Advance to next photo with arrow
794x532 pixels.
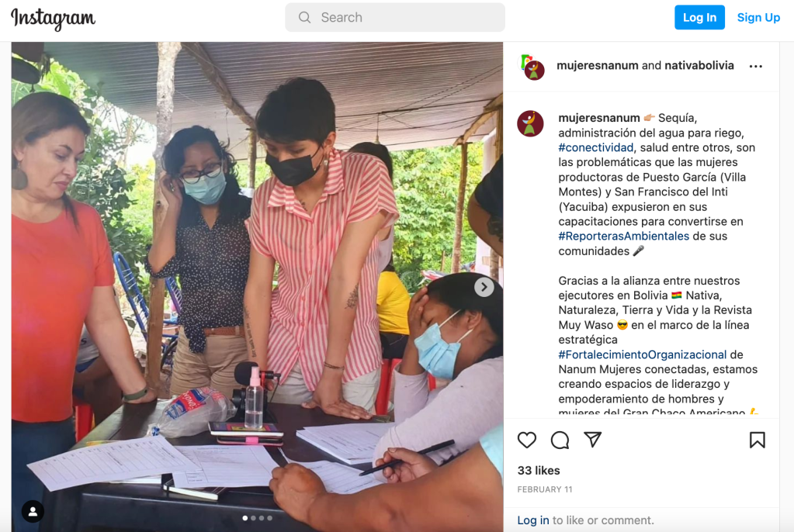(484, 288)
